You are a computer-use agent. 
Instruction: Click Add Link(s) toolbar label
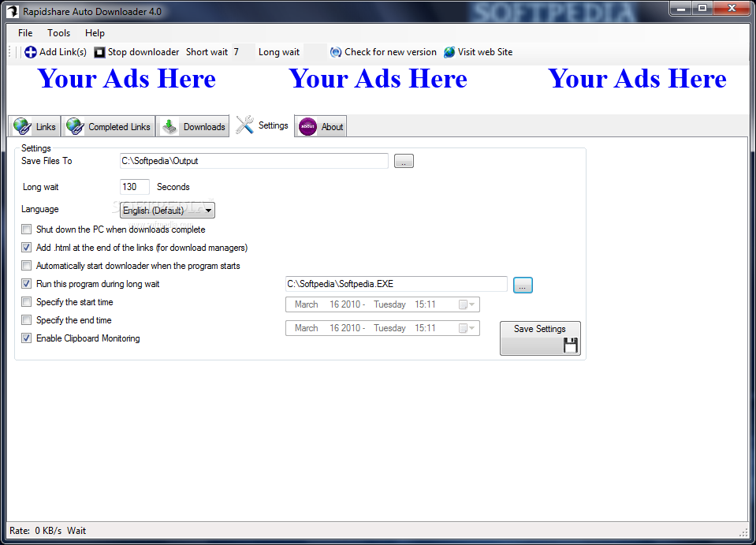point(63,52)
